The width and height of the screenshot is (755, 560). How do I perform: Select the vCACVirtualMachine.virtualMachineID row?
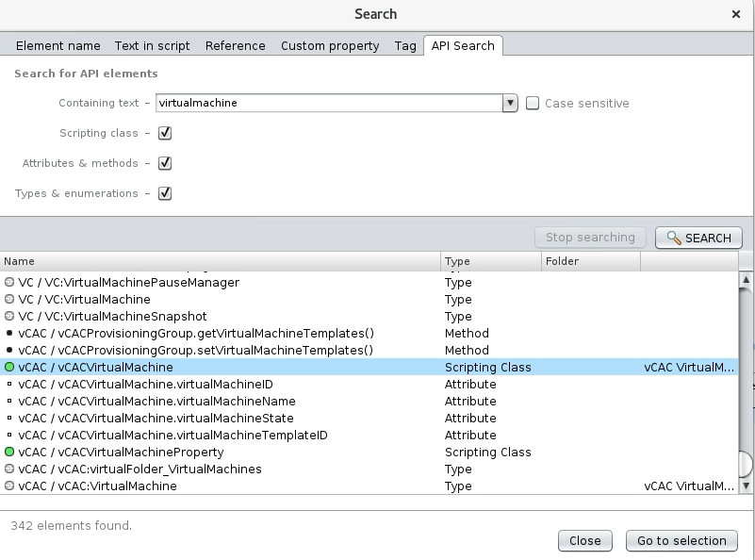[369, 385]
